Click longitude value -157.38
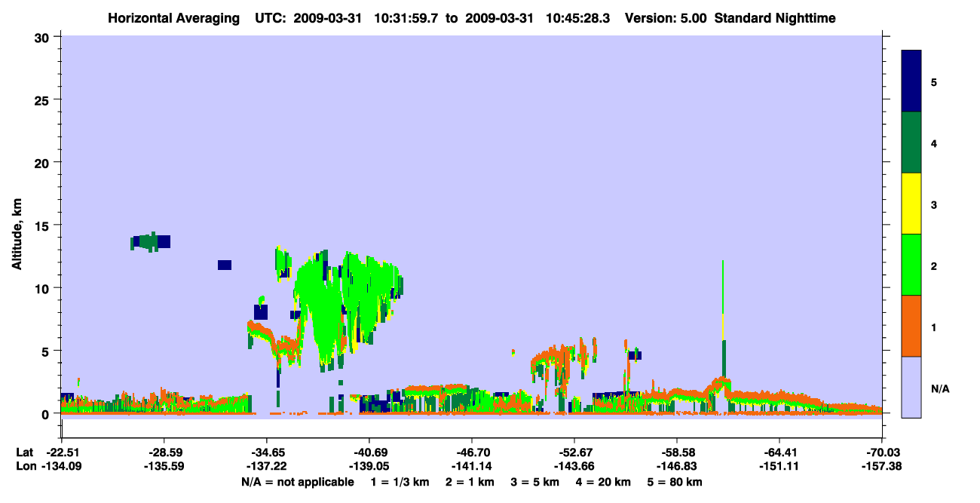The height and width of the screenshot is (503, 980). click(881, 466)
